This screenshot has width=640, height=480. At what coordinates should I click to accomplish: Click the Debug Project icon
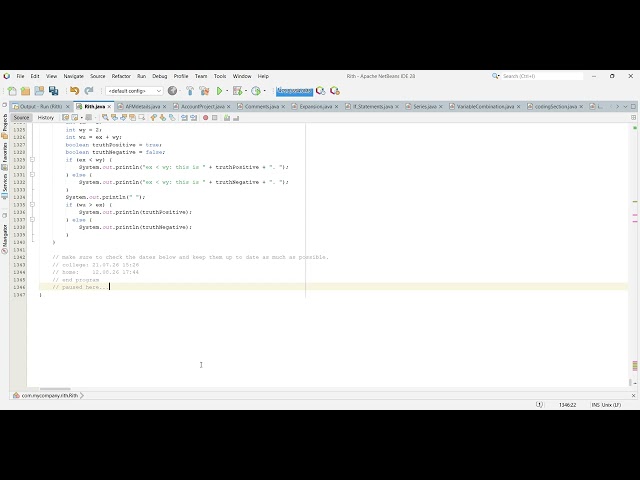[237, 91]
